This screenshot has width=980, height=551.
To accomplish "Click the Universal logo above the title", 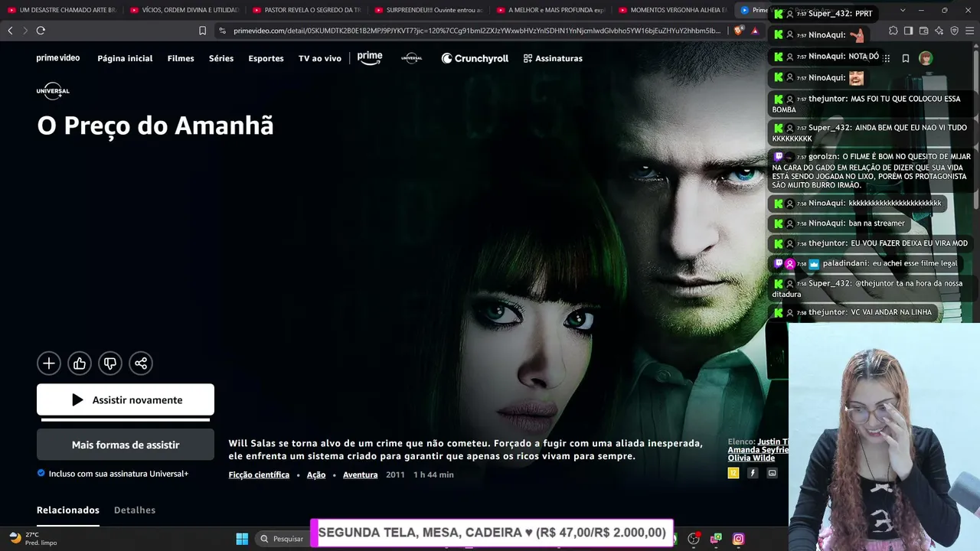I will pos(53,90).
